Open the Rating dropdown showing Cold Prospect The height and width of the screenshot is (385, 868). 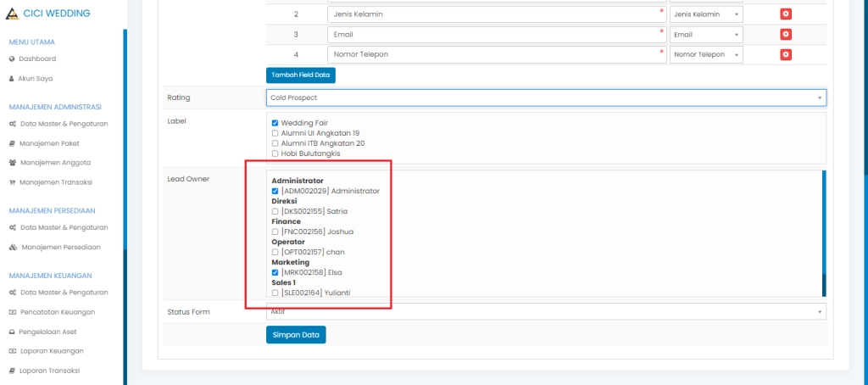tap(546, 98)
